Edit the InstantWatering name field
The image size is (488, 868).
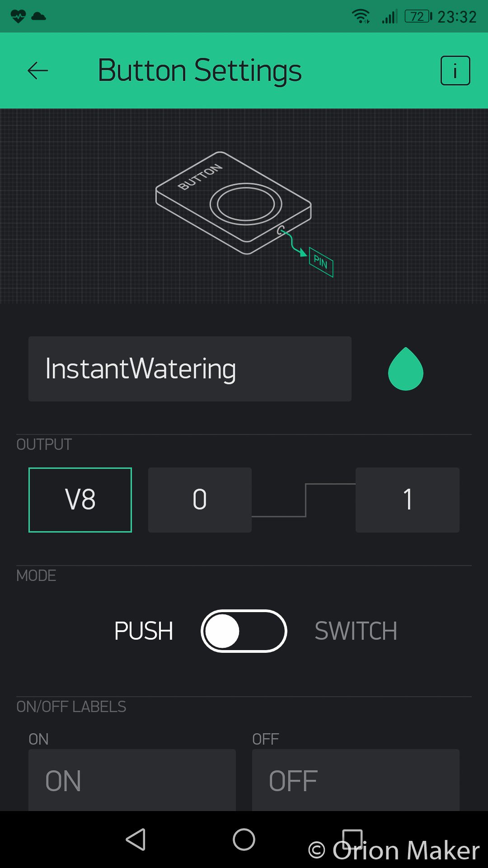[x=190, y=368]
